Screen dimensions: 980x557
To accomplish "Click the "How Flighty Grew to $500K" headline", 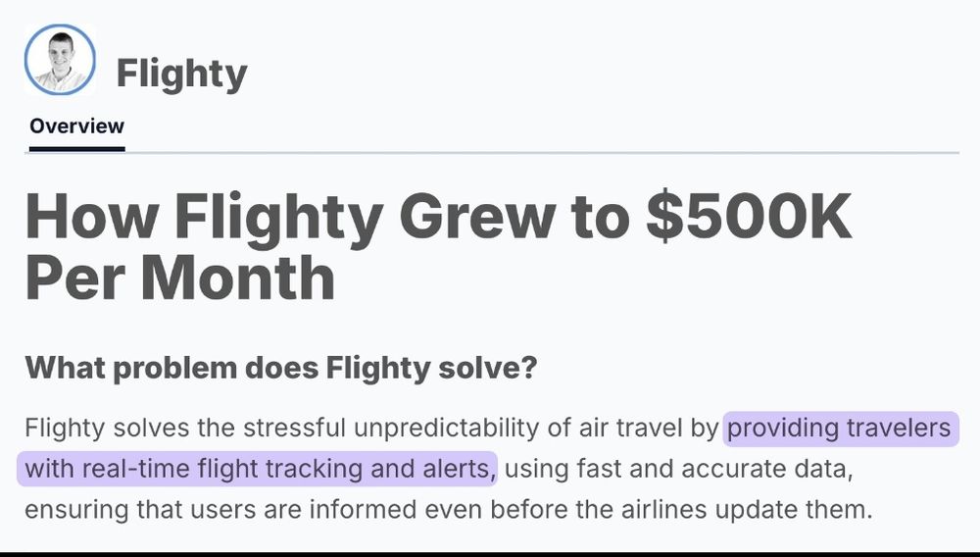I will coord(438,217).
